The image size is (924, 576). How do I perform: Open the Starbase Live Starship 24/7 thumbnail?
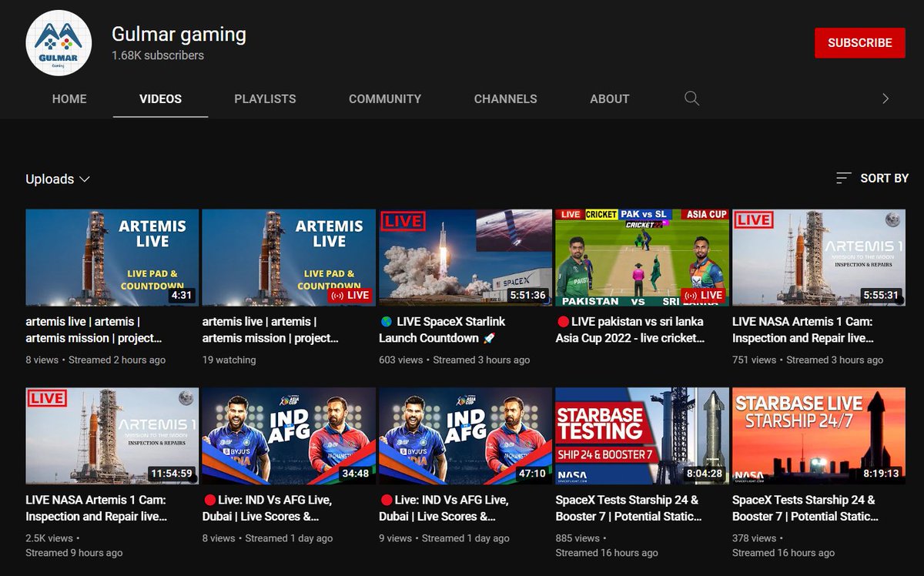[x=819, y=436]
